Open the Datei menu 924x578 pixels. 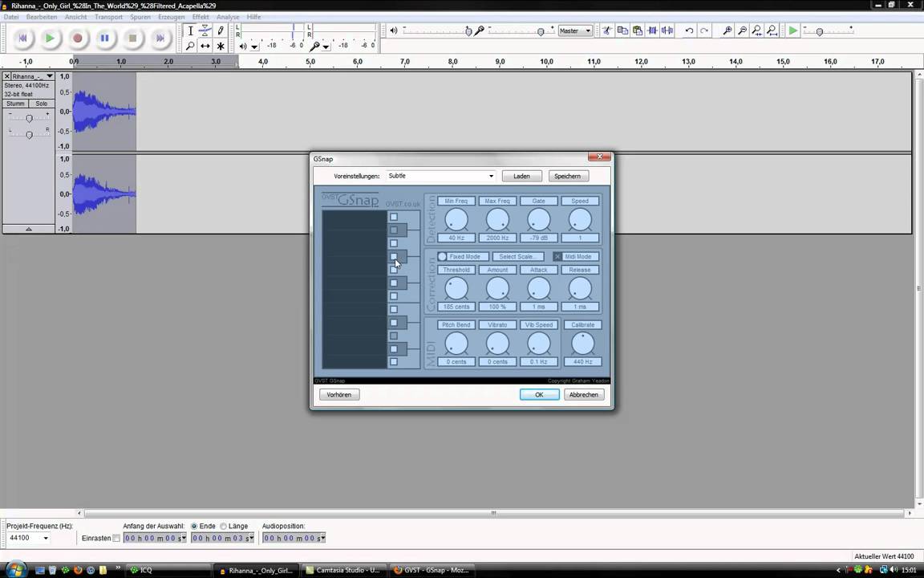pos(11,17)
